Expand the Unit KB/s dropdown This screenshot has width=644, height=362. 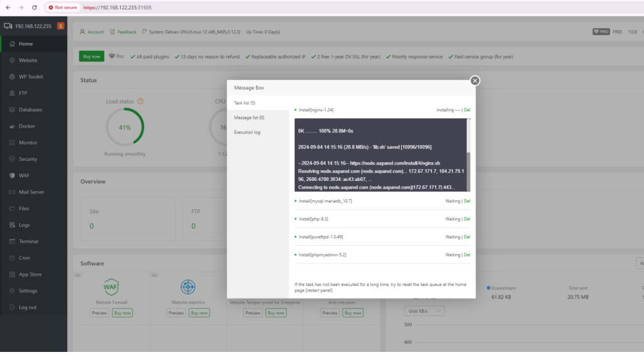click(425, 311)
